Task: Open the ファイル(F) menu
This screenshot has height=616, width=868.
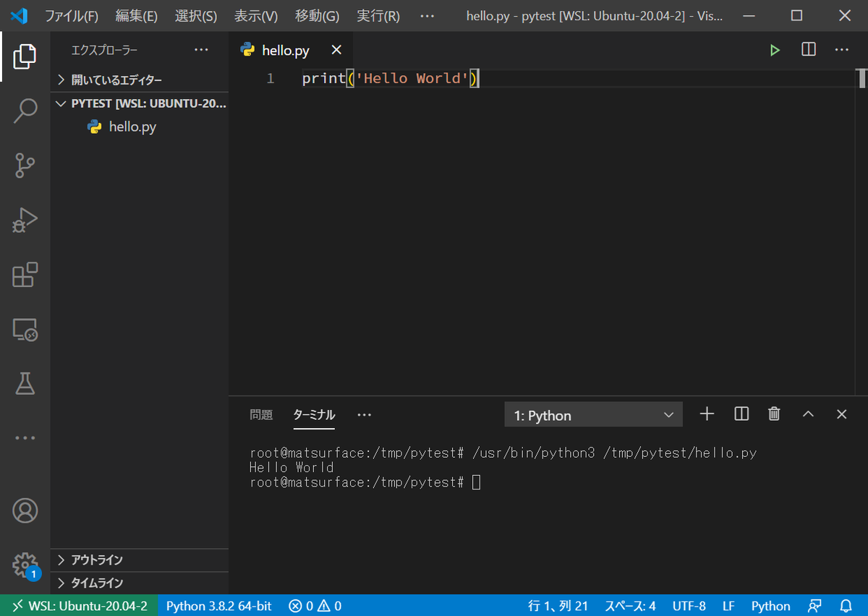Action: [72, 16]
